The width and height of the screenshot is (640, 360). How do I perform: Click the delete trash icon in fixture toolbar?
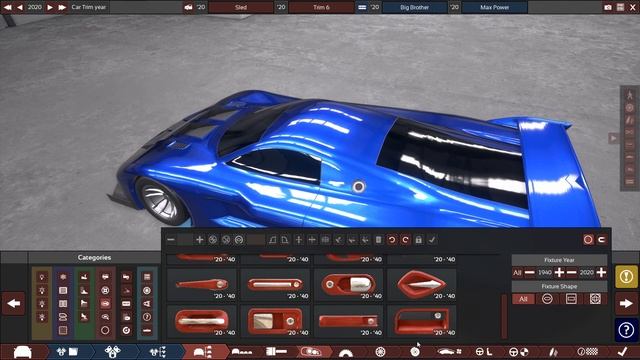point(378,240)
